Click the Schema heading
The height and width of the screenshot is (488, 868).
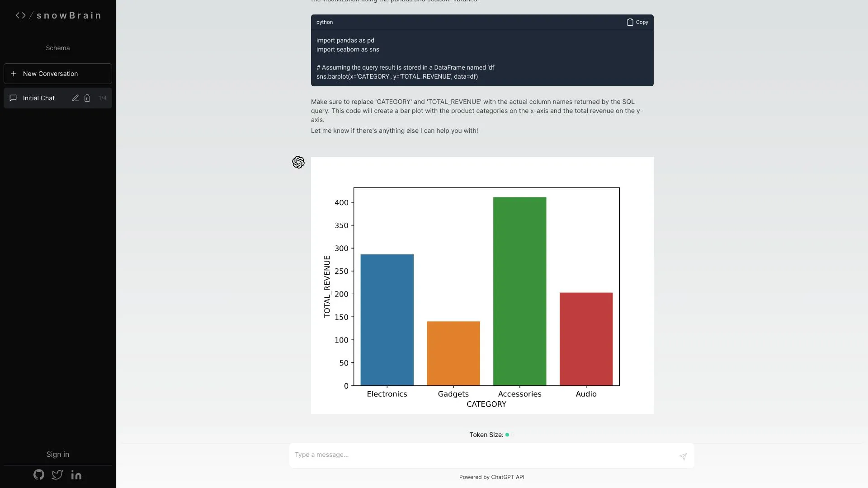pyautogui.click(x=57, y=48)
